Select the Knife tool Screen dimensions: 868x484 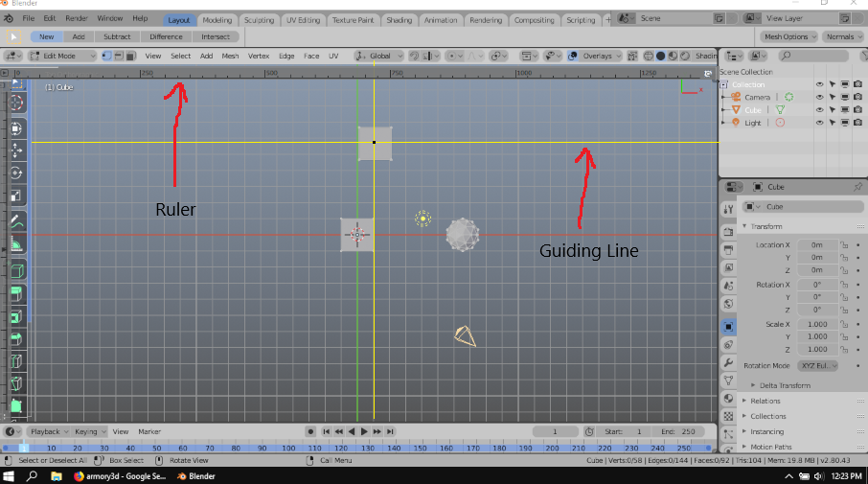pyautogui.click(x=16, y=383)
